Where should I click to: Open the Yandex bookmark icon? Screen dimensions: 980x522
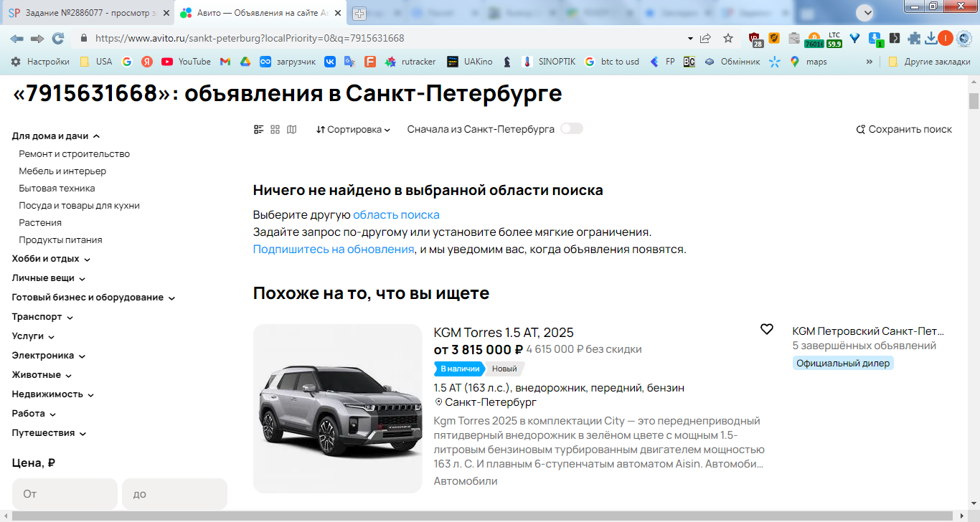click(147, 62)
